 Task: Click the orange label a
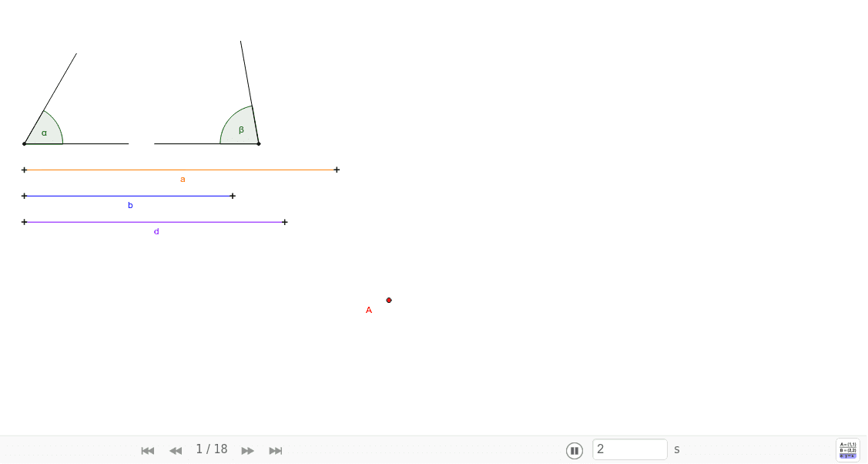tap(183, 180)
